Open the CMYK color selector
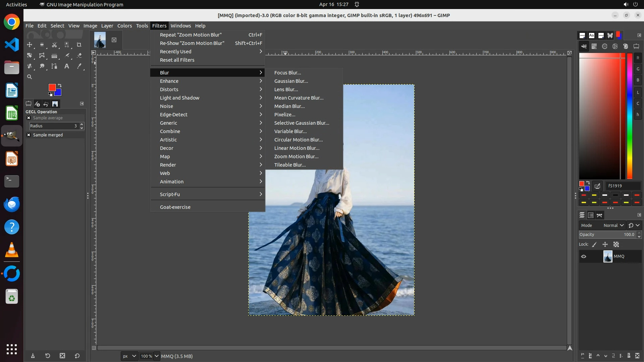This screenshot has height=362, width=644. pyautogui.click(x=594, y=47)
